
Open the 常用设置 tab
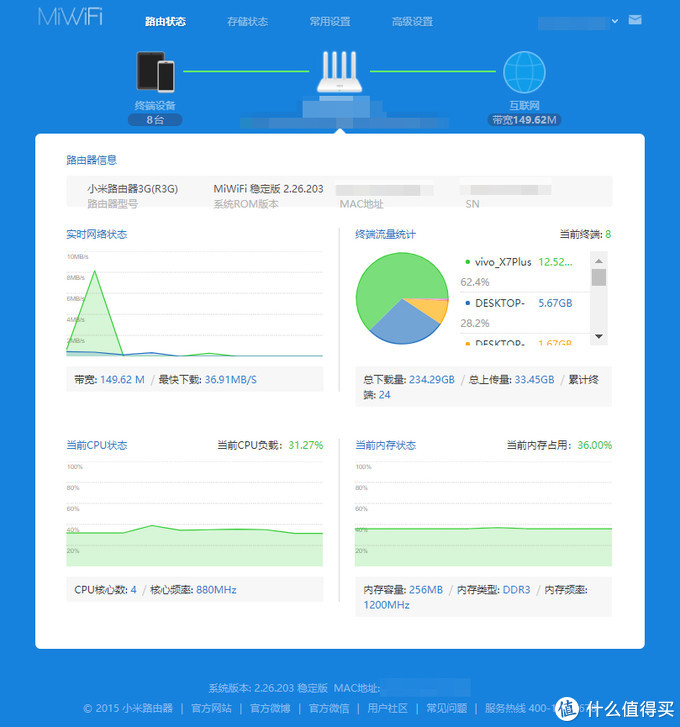pyautogui.click(x=330, y=21)
